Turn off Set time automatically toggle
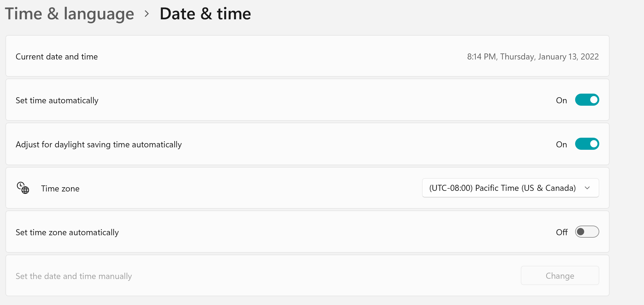The height and width of the screenshot is (305, 644). tap(587, 100)
